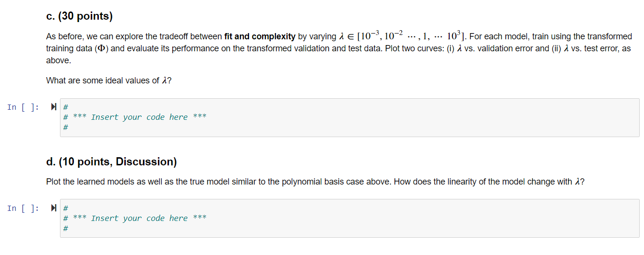Click the "What are some ideal values" question
Screen dimensions: 644x255
(108, 81)
